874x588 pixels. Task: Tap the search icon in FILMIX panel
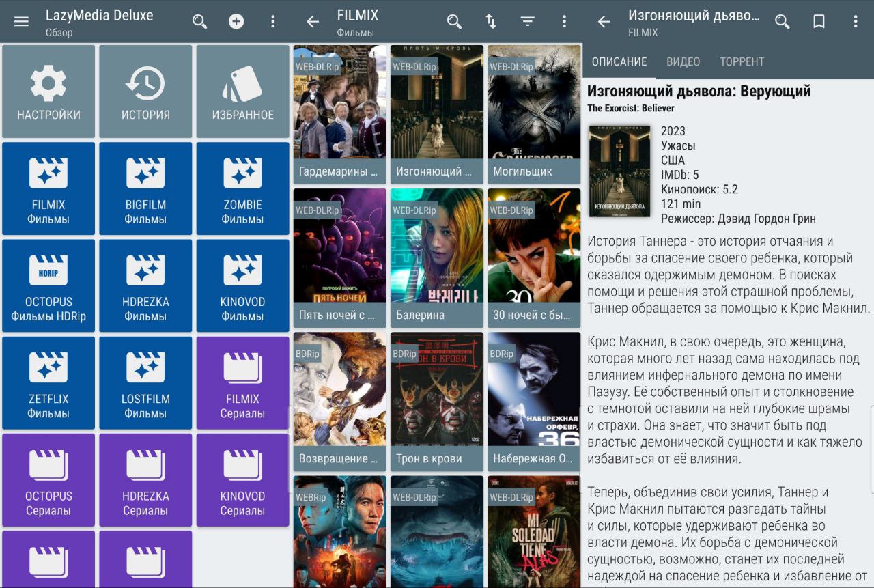point(454,21)
